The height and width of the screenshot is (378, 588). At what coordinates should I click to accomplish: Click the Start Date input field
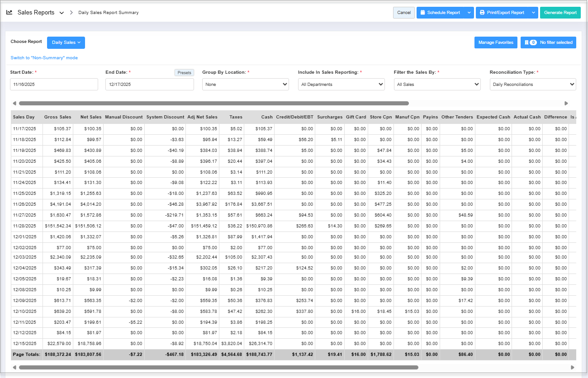pos(54,85)
